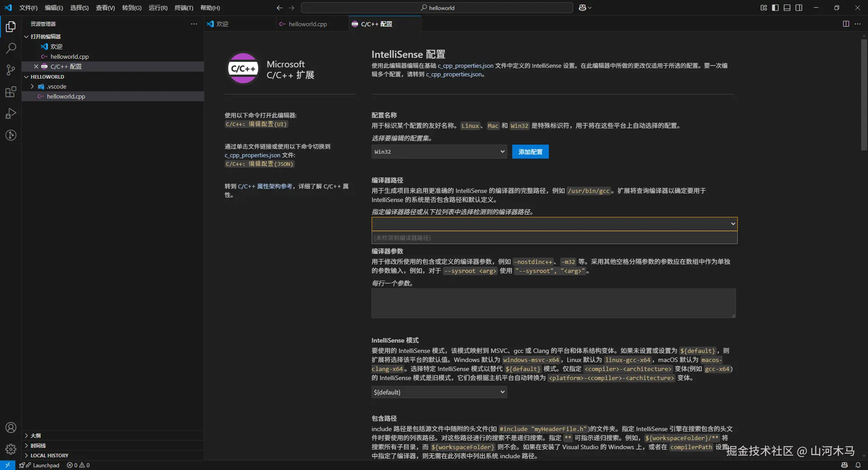This screenshot has height=470, width=868.
Task: Toggle the secondary side bar
Action: [x=799, y=8]
